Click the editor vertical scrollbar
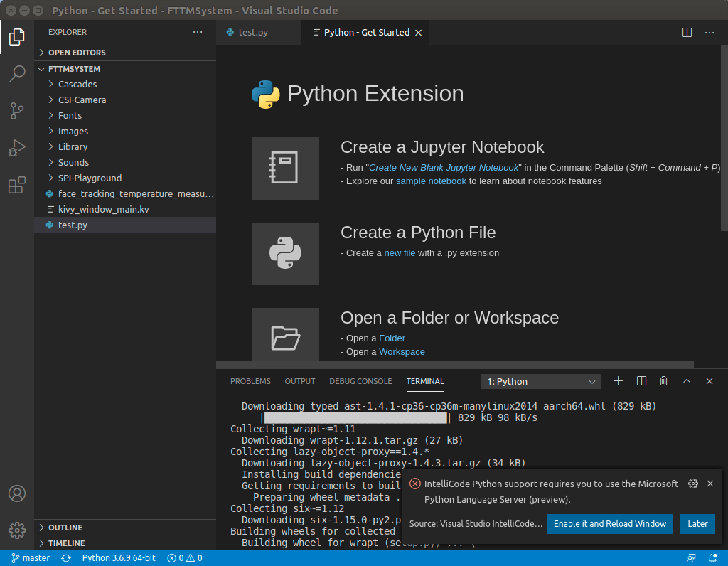Screen dimensions: 728x566 point(724,138)
